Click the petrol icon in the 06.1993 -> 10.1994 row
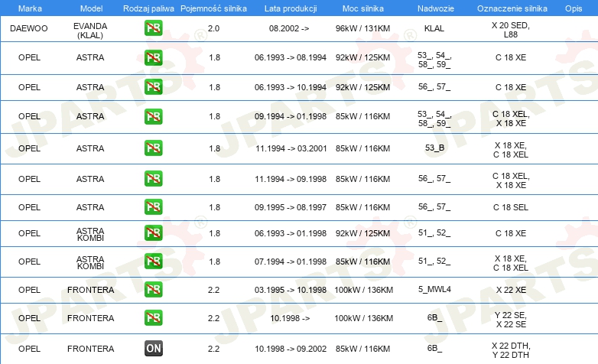The image size is (598, 364). [153, 87]
